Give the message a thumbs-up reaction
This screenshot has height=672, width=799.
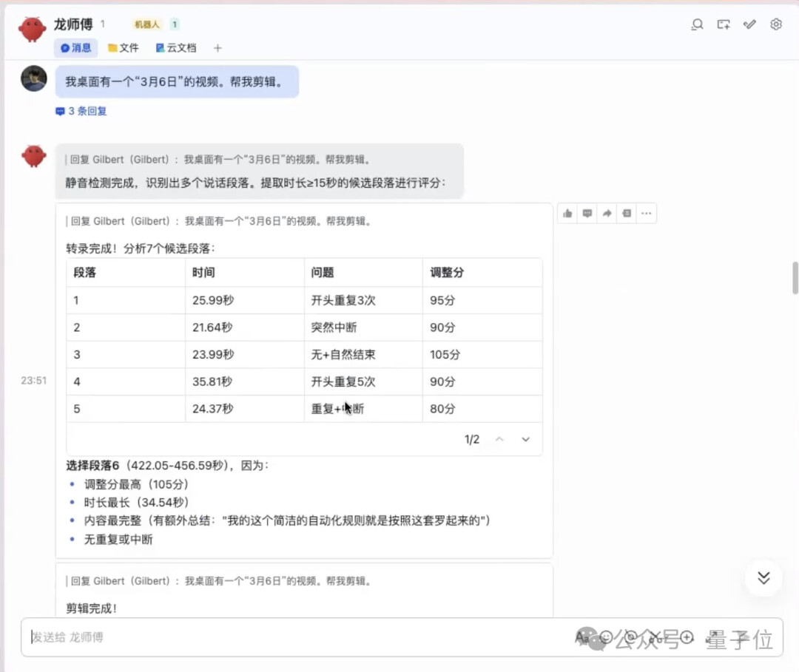click(567, 214)
